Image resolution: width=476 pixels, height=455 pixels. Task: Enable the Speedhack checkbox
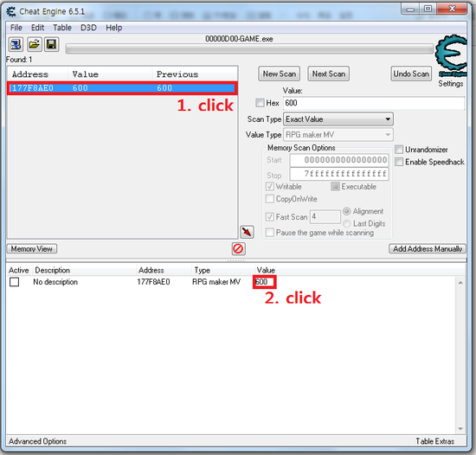399,162
